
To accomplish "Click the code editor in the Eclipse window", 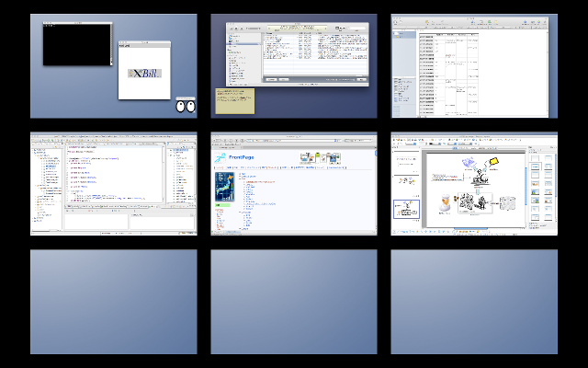I will (x=115, y=175).
